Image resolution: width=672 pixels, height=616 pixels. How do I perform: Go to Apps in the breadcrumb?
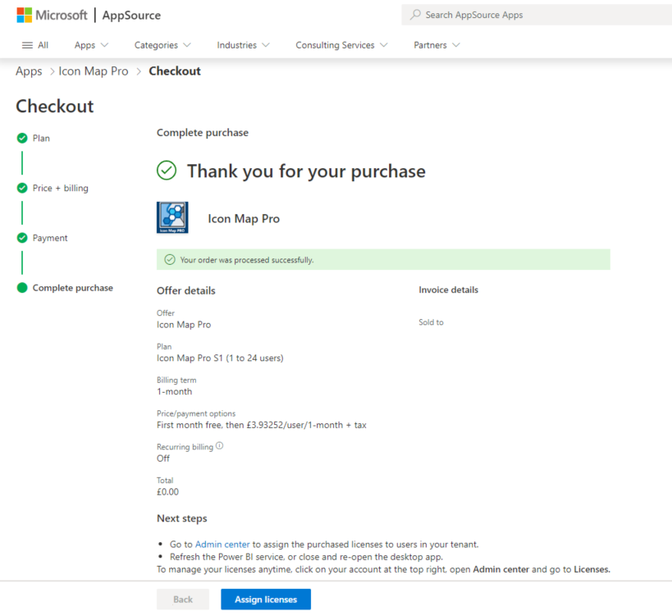click(29, 71)
